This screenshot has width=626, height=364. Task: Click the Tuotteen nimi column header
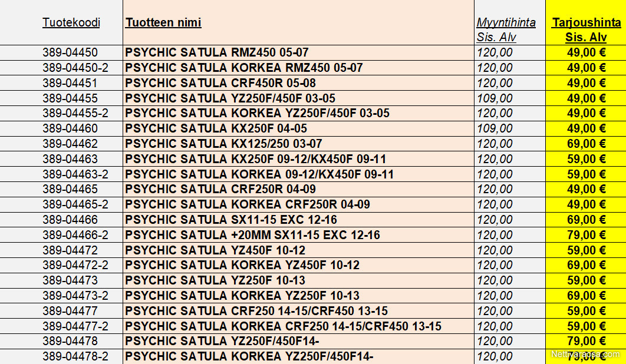coord(163,23)
